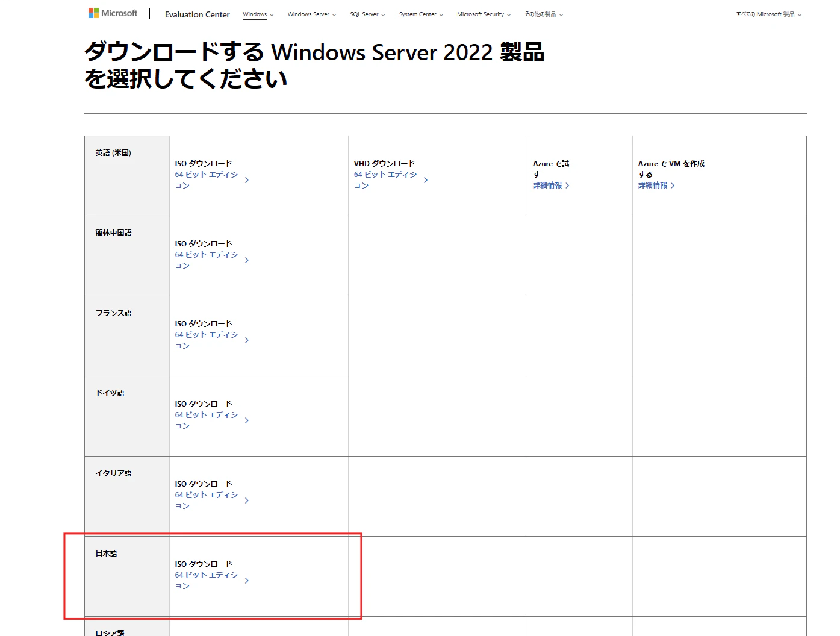Click ISO ダウンロード heading in 簡体中国語 row

pyautogui.click(x=204, y=244)
